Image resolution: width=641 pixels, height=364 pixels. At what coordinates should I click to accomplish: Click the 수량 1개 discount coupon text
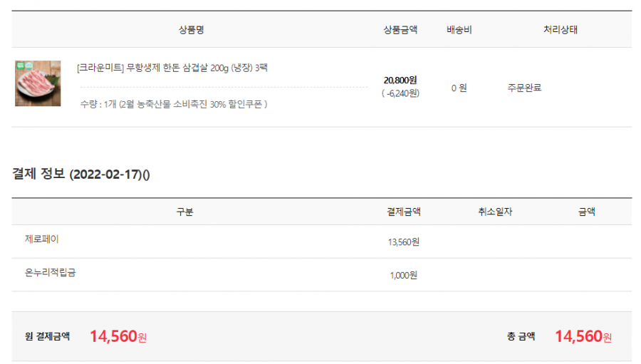[x=174, y=104]
